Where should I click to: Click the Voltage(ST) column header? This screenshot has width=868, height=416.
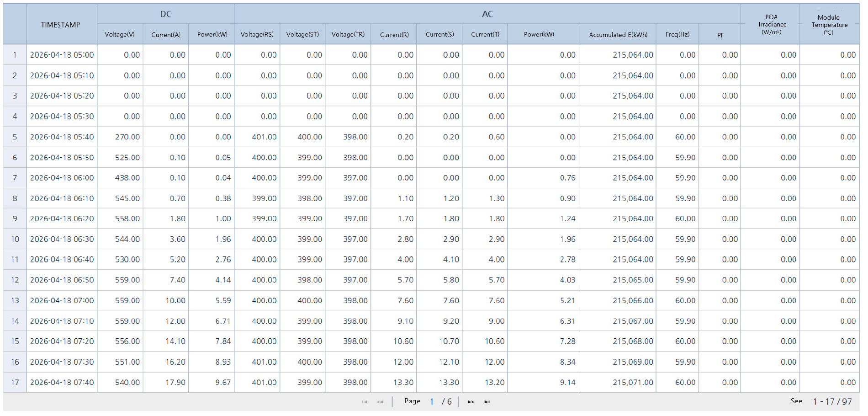coord(302,34)
